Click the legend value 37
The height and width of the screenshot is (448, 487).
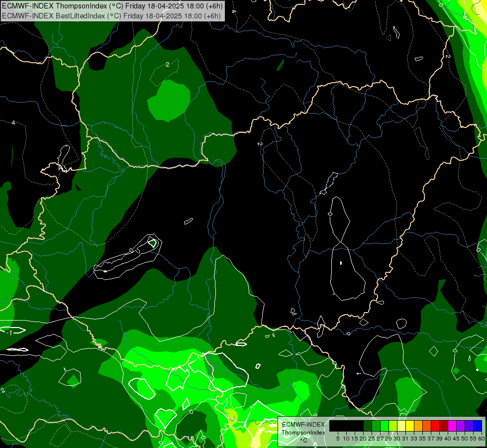(x=431, y=439)
